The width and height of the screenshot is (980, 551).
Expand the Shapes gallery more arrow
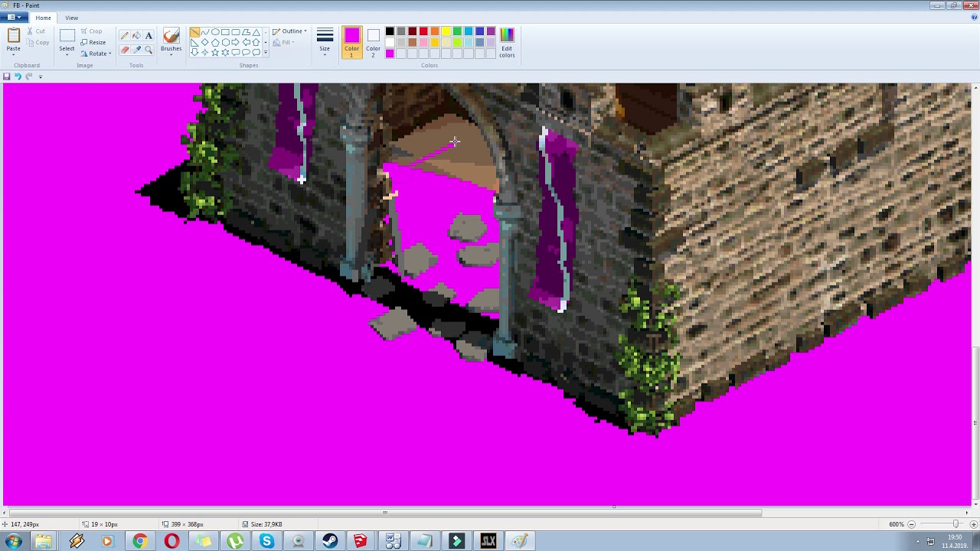click(266, 52)
